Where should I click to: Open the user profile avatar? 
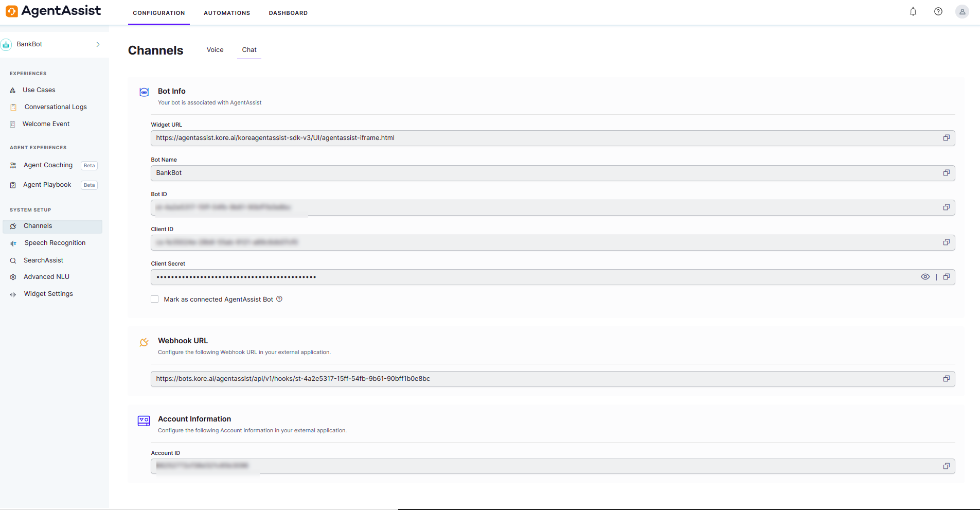[962, 11]
